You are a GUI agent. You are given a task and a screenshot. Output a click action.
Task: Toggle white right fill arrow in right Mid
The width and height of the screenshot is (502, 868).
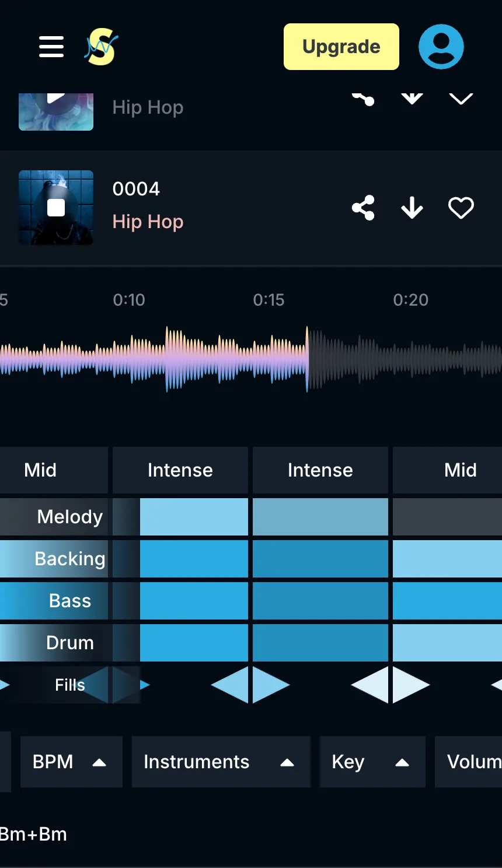[412, 685]
